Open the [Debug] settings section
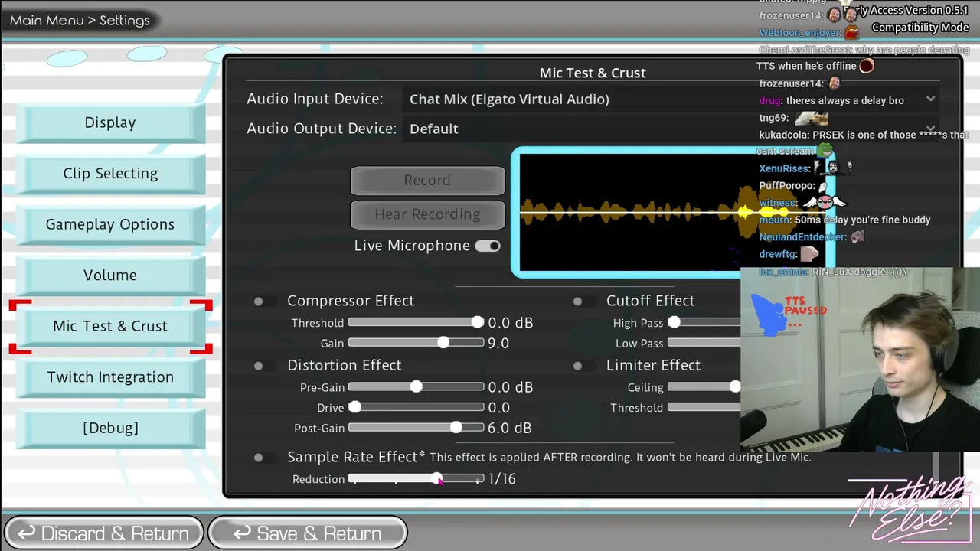This screenshot has height=551, width=980. coord(110,428)
